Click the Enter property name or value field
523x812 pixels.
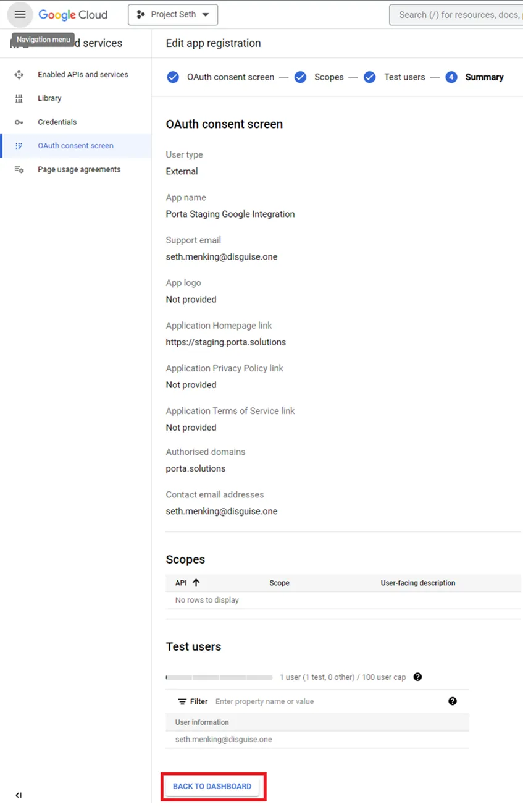[x=264, y=701]
